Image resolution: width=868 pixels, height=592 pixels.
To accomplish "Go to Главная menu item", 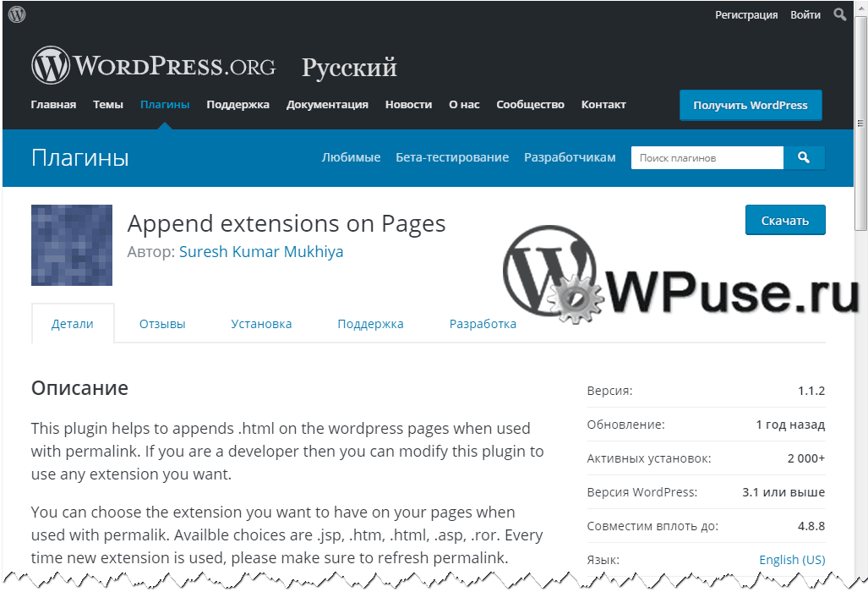I will tap(54, 105).
